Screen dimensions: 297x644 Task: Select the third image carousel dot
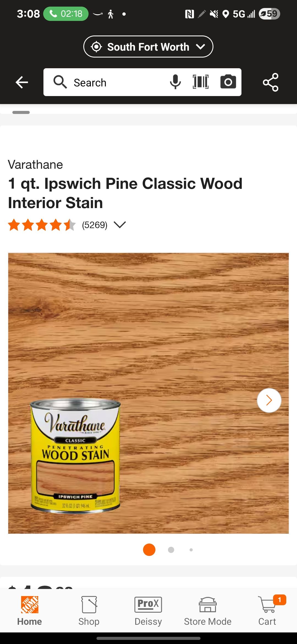click(191, 550)
